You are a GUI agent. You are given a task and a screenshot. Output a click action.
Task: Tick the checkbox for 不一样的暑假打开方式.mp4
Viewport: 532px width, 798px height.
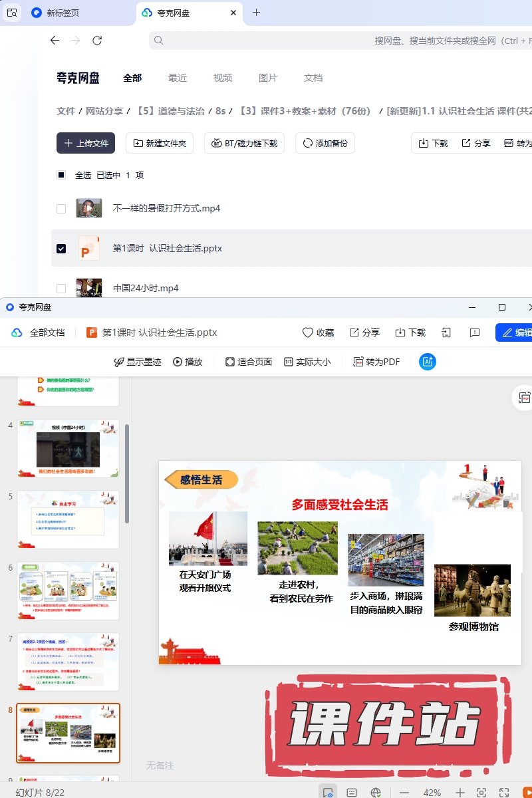[x=61, y=209]
